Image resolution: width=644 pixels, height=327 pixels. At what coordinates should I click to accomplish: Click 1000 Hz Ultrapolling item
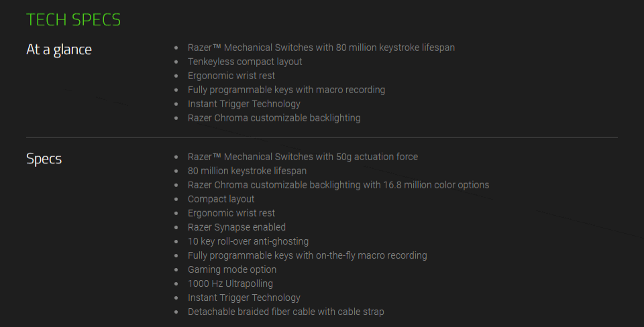230,283
